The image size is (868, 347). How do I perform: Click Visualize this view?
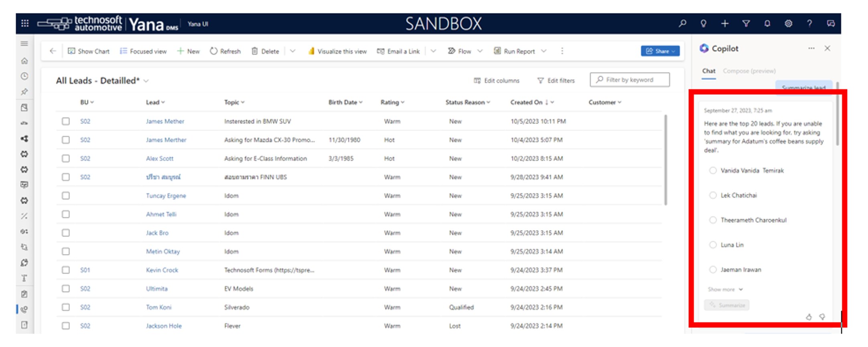tap(337, 51)
